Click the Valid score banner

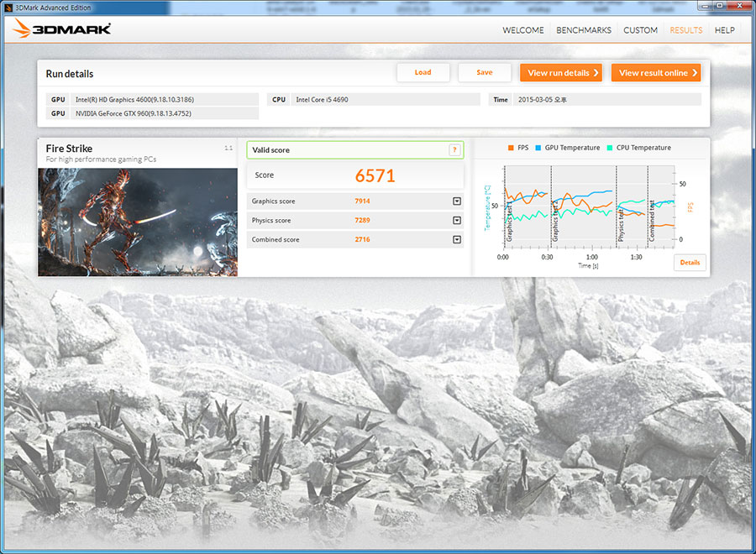(x=354, y=149)
